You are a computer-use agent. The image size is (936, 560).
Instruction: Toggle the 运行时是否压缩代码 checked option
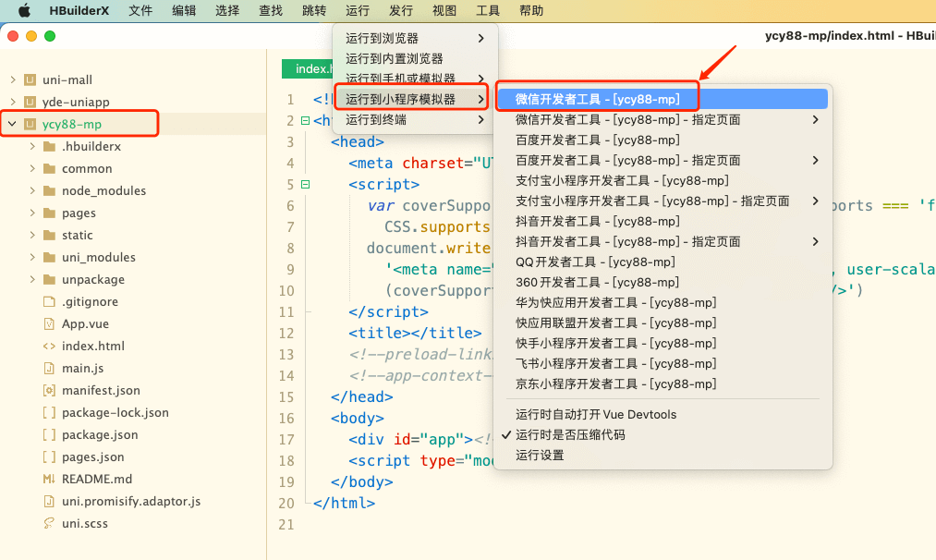point(570,434)
